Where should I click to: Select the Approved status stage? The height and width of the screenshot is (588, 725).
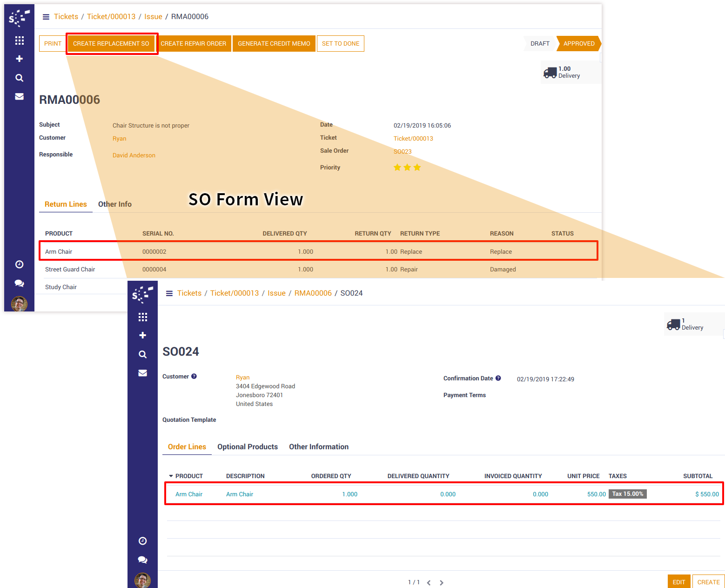[578, 44]
